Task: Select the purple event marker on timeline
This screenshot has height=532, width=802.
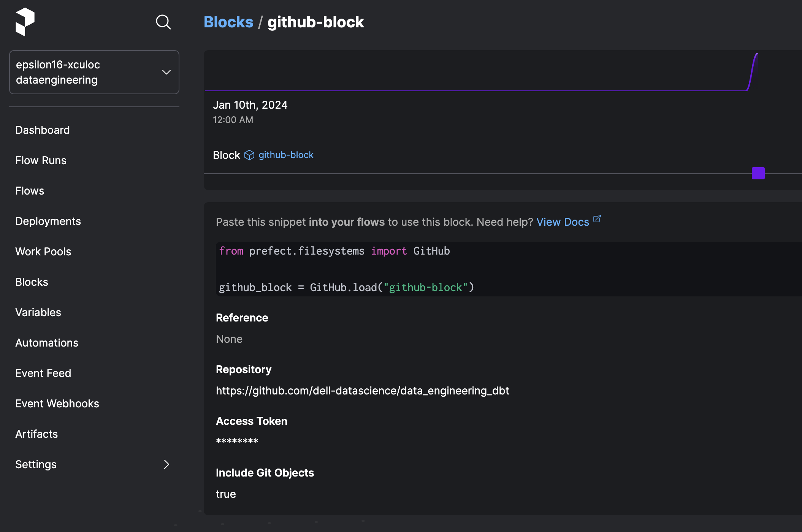Action: [x=758, y=173]
